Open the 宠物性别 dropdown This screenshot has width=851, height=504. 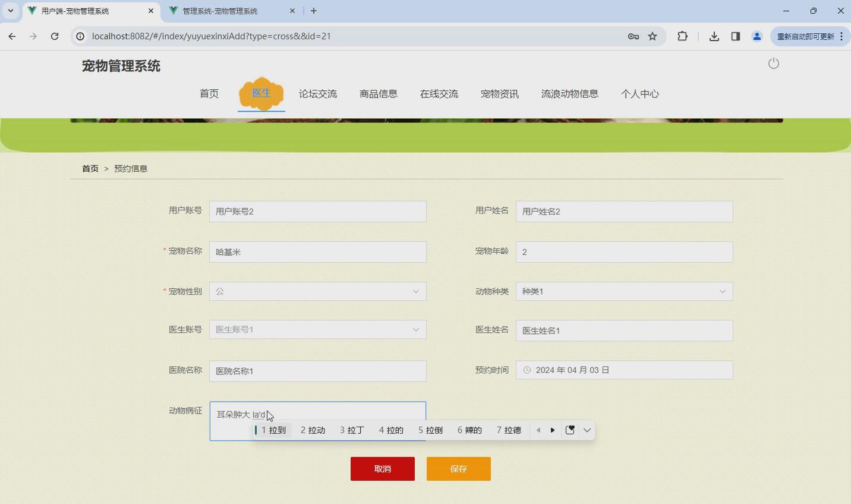pos(415,291)
